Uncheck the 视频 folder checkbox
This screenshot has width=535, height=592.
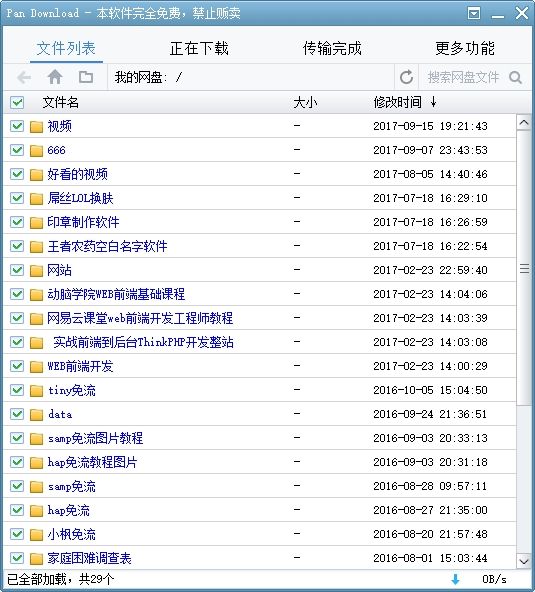pyautogui.click(x=17, y=126)
